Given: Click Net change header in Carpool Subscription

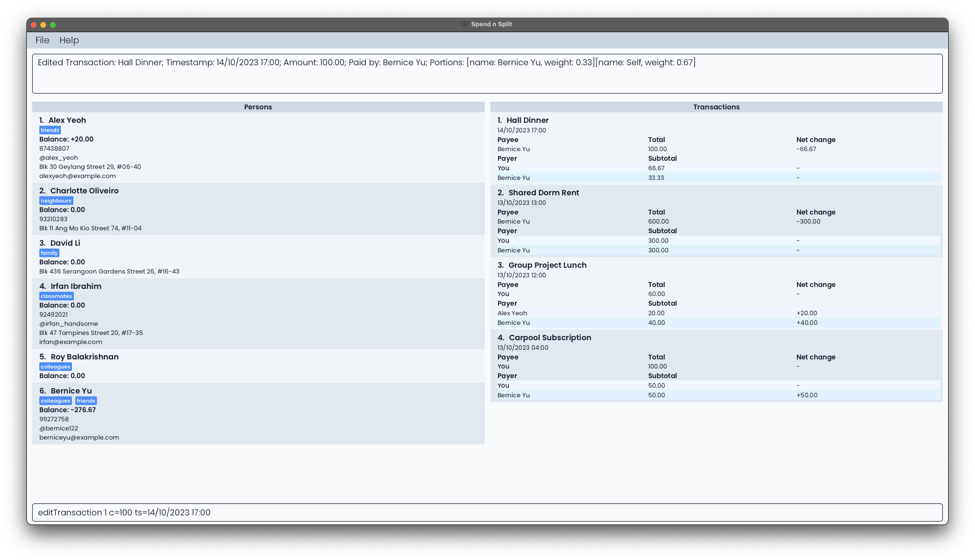Looking at the screenshot, I should pos(816,357).
